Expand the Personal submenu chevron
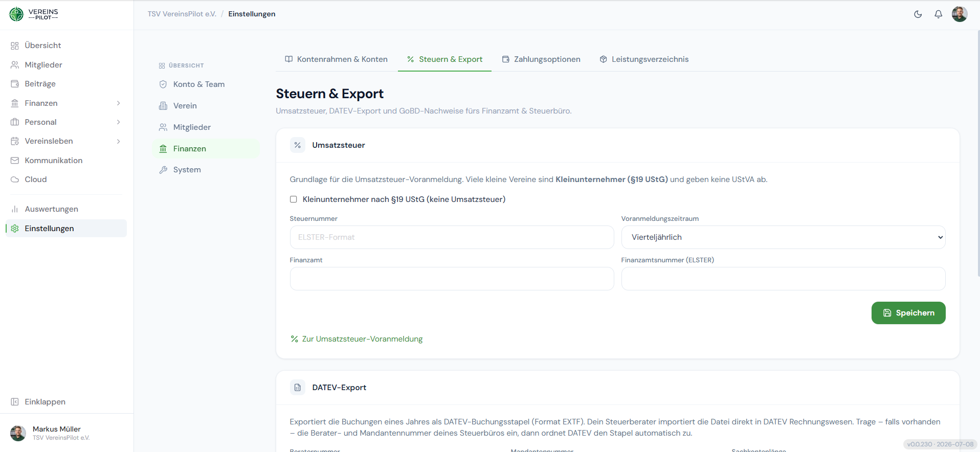This screenshot has width=980, height=452. click(x=119, y=122)
